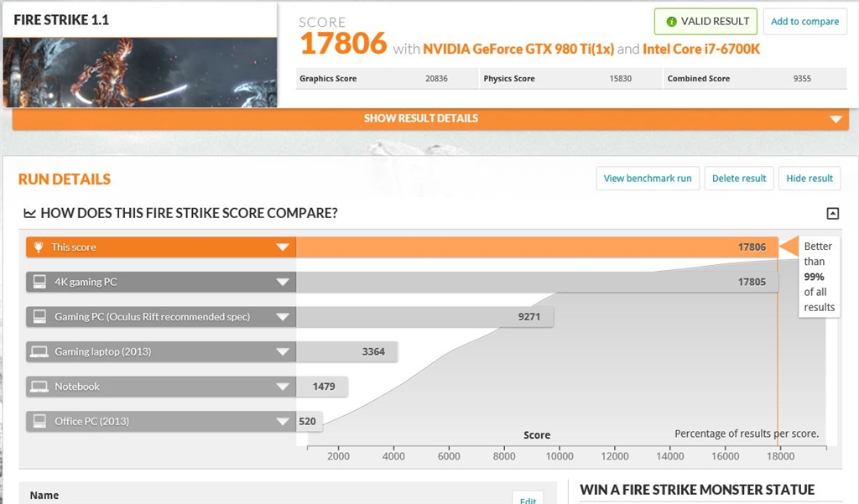Viewport: 859px width, 504px height.
Task: Click the 10000 axis label on chart
Action: point(560,456)
